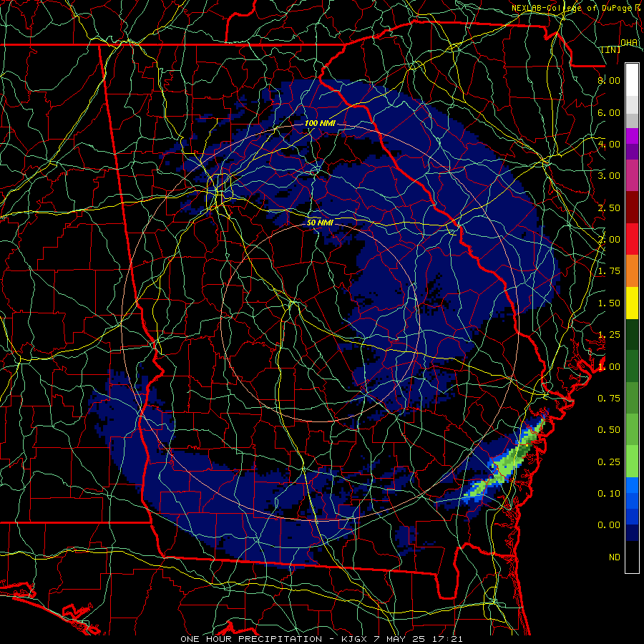Pick the orange swatch beside 1.75

(x=632, y=271)
